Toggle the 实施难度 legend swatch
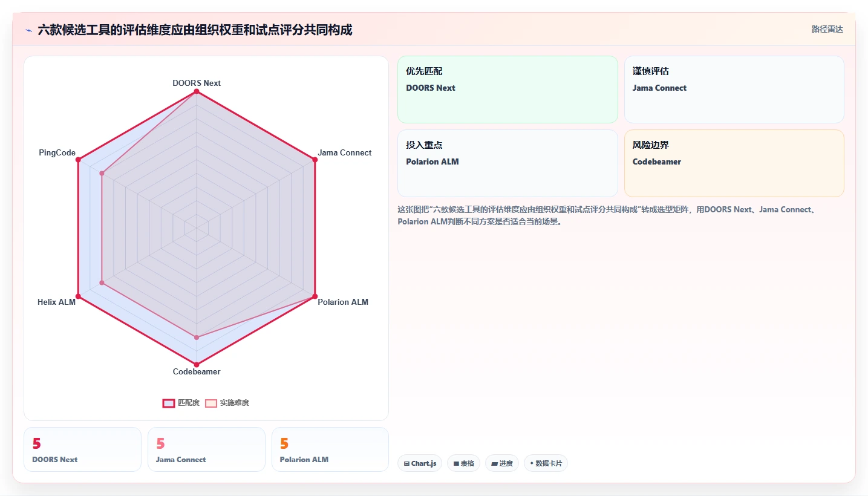 210,403
